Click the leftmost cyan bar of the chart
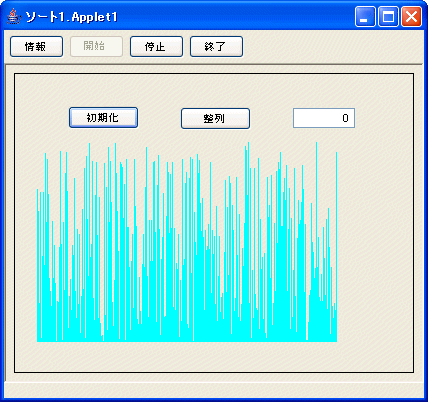This screenshot has height=402, width=428. 38,265
